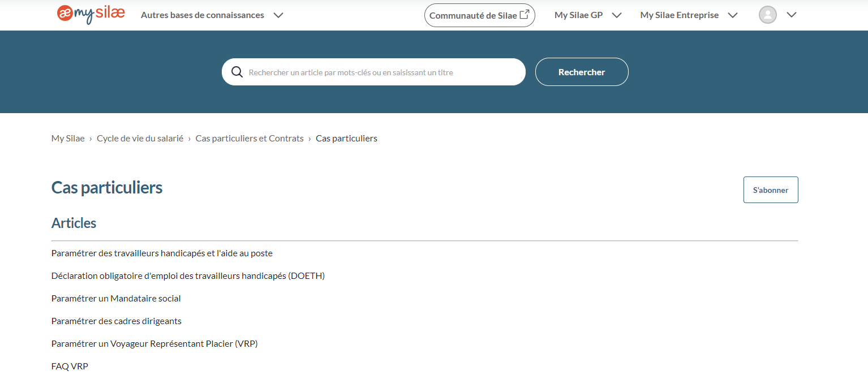Click the My Silae logo
868x379 pixels.
[91, 15]
